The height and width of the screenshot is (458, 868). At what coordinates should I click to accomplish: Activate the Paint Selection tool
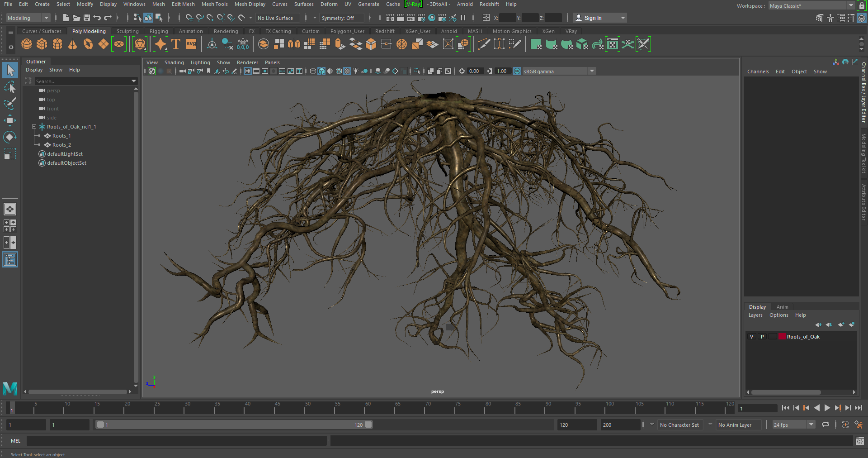(10, 104)
